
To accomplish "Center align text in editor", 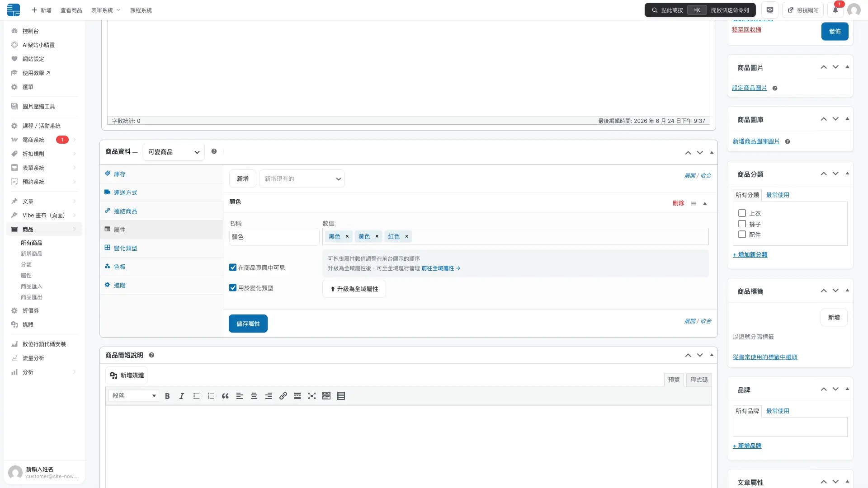I will (x=254, y=396).
